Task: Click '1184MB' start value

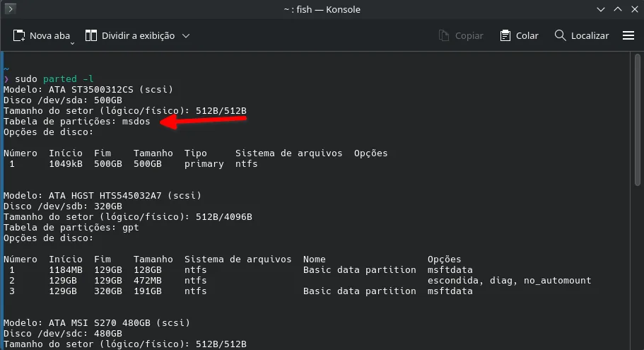Action: click(66, 270)
